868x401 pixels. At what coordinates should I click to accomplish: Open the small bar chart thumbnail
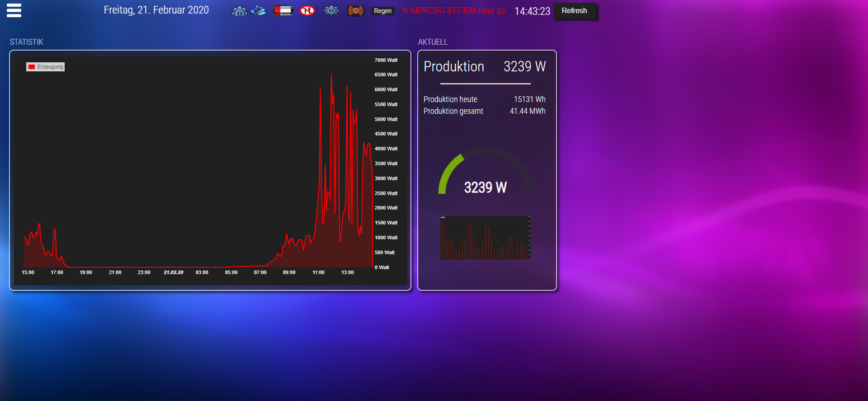coord(485,238)
